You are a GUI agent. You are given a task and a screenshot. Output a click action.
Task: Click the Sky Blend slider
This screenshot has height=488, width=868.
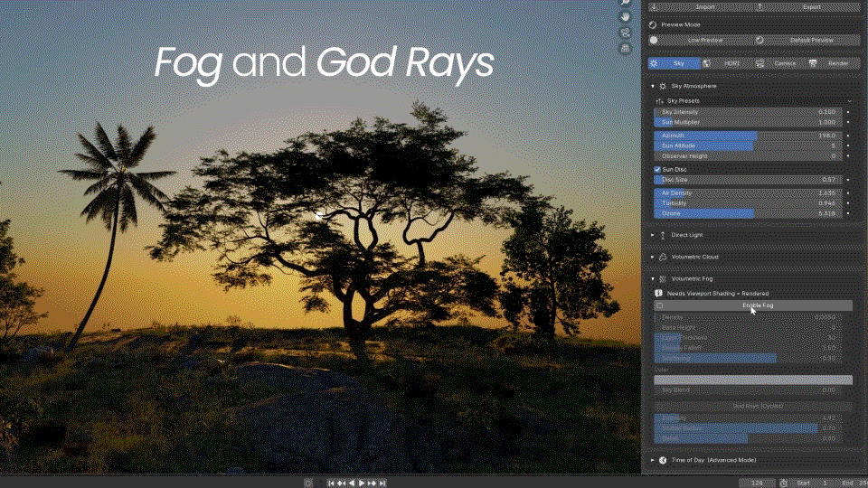pos(748,390)
